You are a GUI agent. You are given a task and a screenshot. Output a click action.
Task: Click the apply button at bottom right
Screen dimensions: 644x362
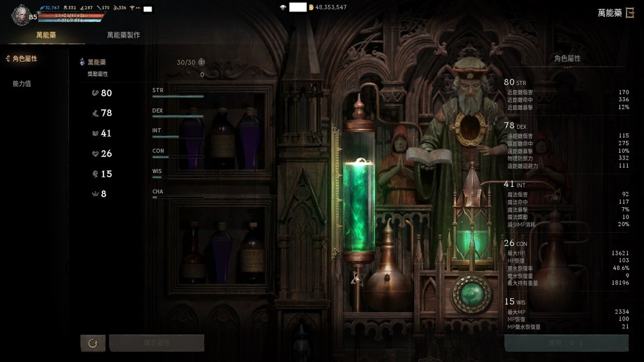pyautogui.click(x=566, y=343)
